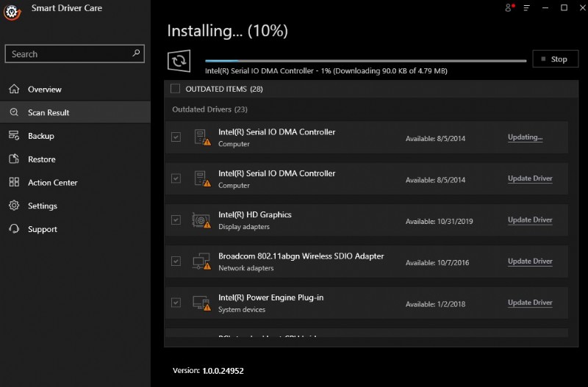Click the Broadcom Wireless network adapter icon
This screenshot has width=588, height=387.
click(x=201, y=261)
